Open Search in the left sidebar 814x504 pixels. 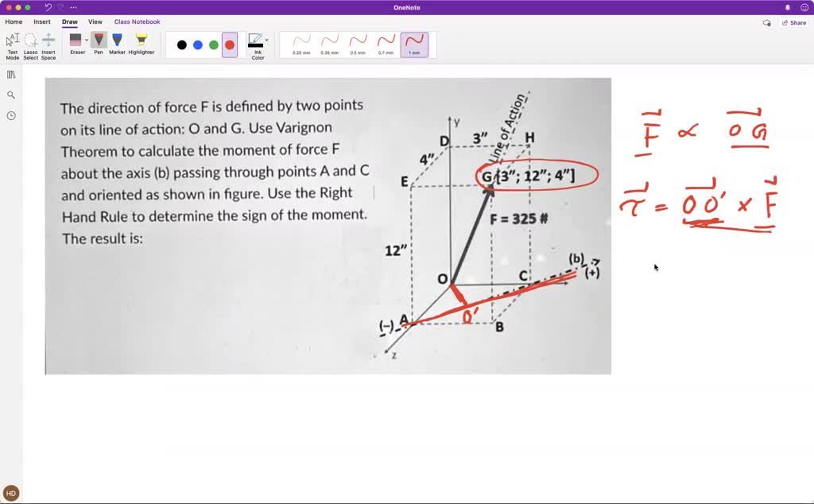coord(10,94)
